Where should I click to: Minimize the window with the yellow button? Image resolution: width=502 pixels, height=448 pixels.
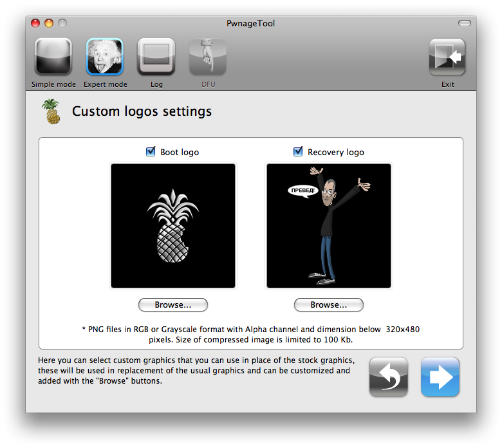pyautogui.click(x=49, y=24)
